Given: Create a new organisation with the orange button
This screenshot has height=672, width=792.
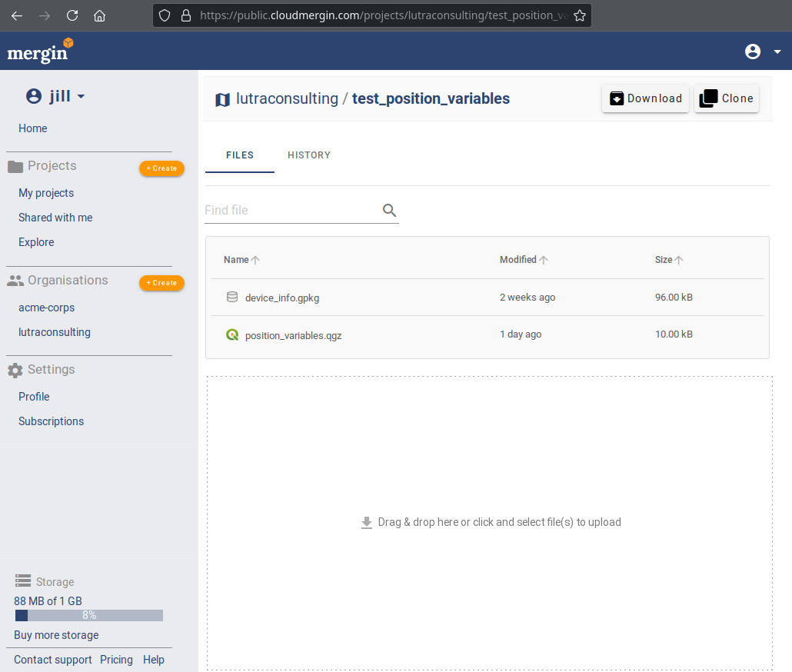Looking at the screenshot, I should pyautogui.click(x=161, y=283).
